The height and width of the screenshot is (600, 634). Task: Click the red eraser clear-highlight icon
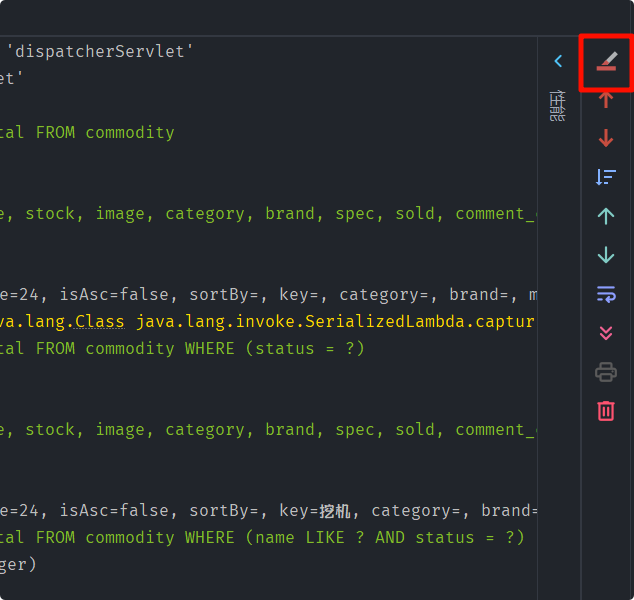pyautogui.click(x=606, y=61)
